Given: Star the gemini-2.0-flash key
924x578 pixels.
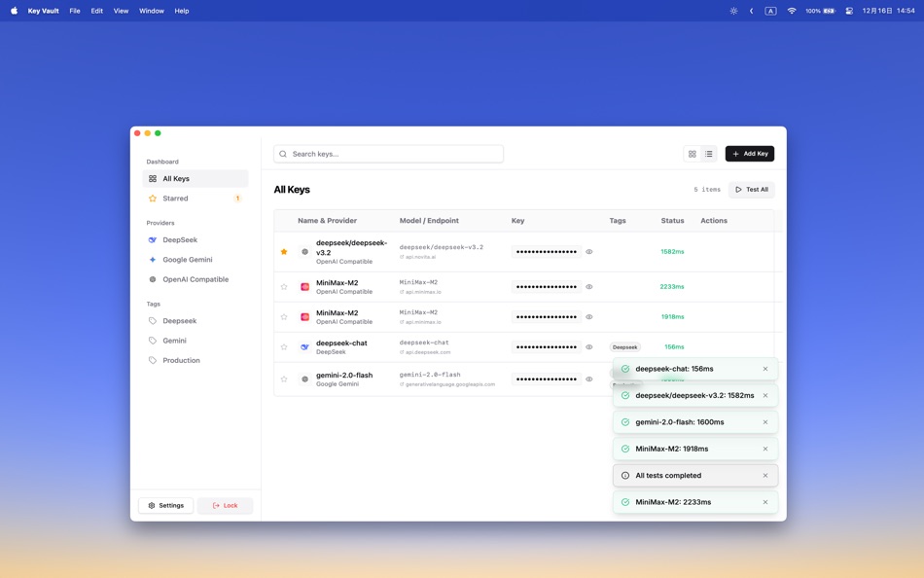Looking at the screenshot, I should [x=284, y=379].
